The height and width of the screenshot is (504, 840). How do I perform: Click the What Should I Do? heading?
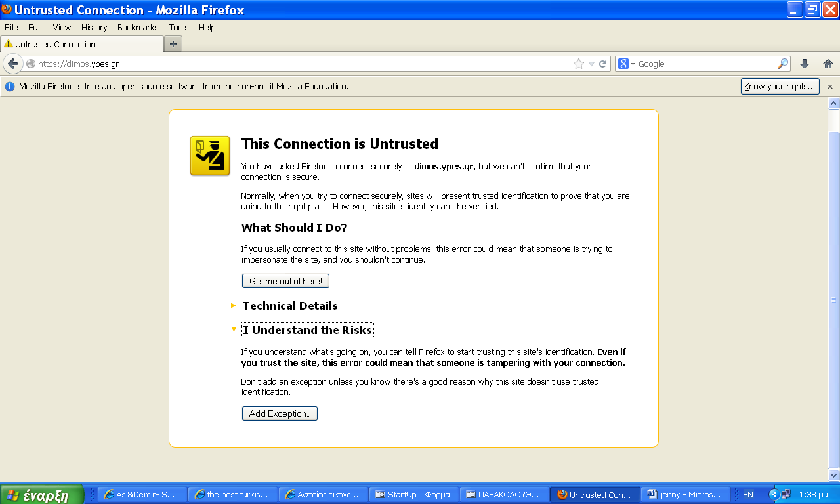(295, 228)
